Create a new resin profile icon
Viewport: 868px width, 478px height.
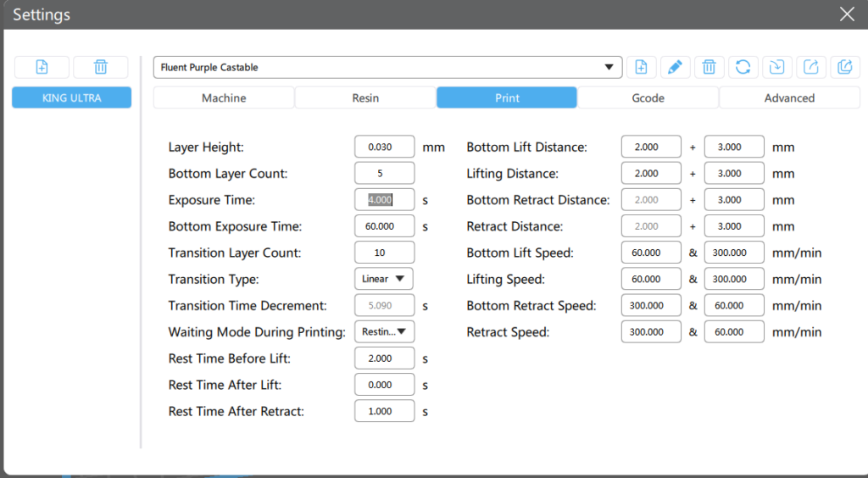coord(641,67)
